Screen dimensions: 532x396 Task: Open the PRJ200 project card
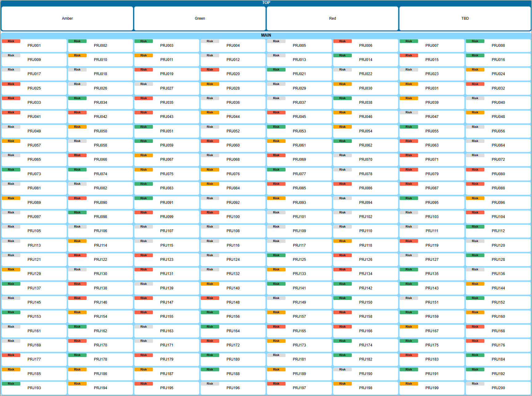click(498, 388)
